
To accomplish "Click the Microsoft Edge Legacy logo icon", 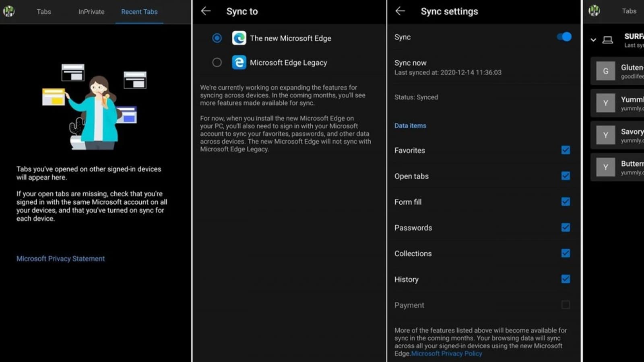I will (239, 62).
